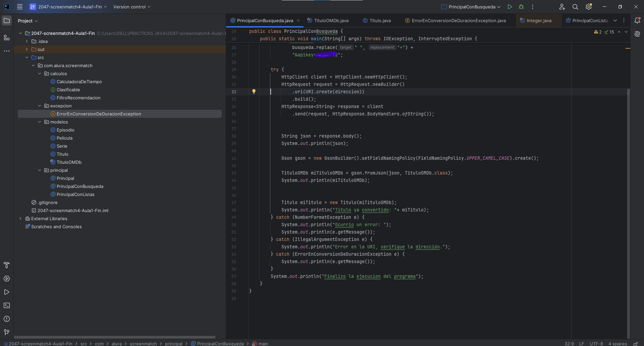Screen dimensions: 644x346
Task: Open the Problems tool window
Action: (7, 319)
